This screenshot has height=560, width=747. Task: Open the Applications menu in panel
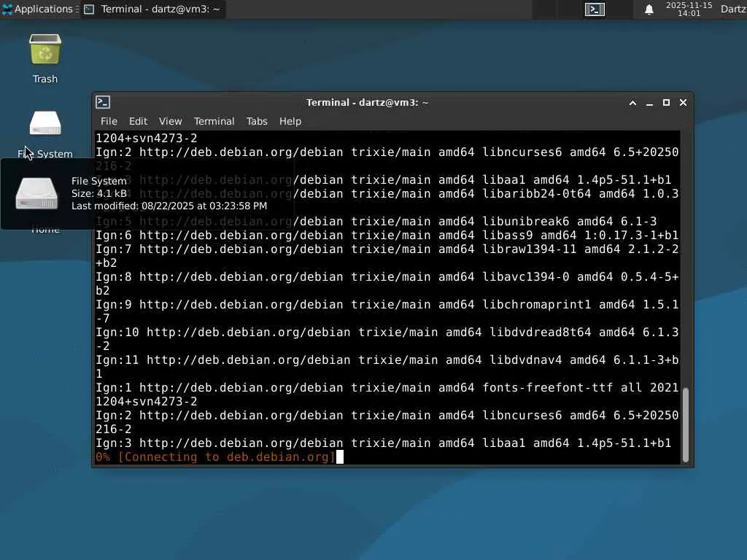pyautogui.click(x=39, y=9)
